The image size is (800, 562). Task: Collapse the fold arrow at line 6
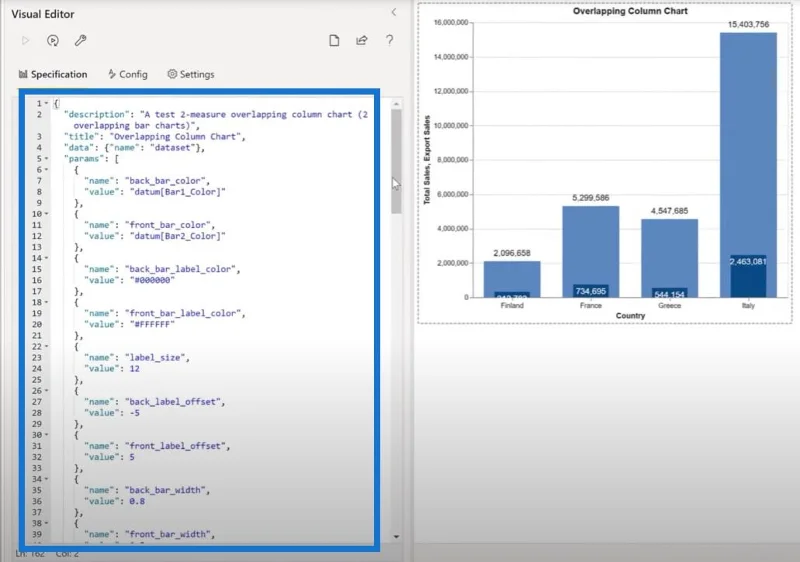point(46,169)
